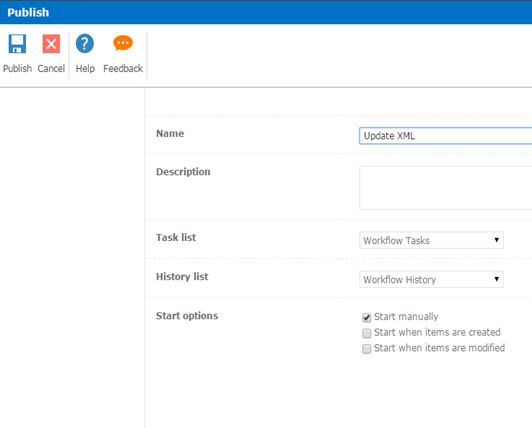Select the History list label

coord(182,277)
